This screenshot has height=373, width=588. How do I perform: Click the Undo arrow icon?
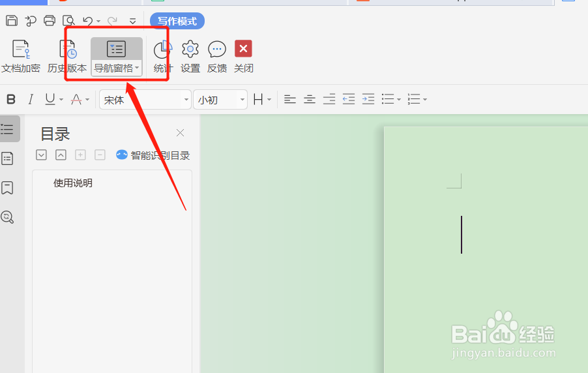88,21
